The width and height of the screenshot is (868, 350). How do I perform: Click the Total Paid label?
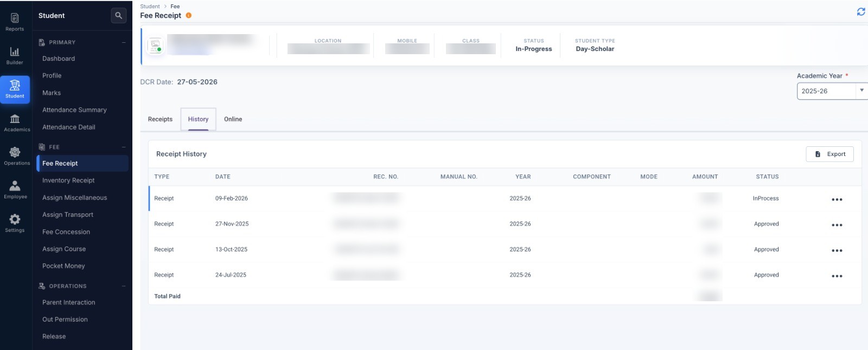pos(167,296)
